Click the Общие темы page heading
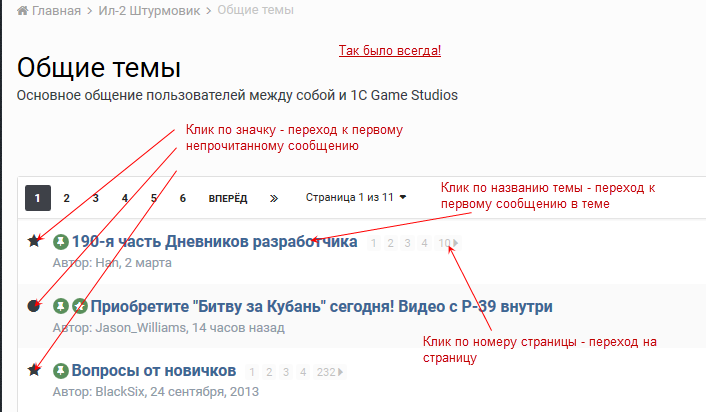The width and height of the screenshot is (706, 412). tap(99, 68)
